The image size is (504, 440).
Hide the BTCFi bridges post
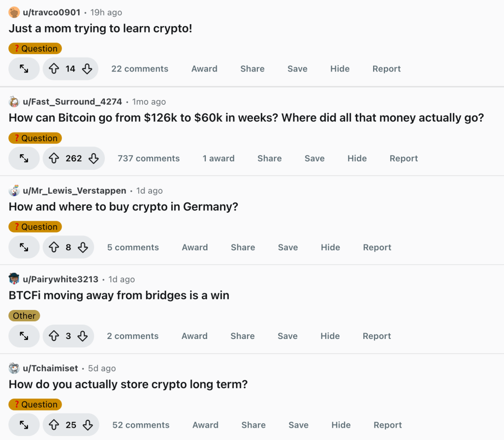click(x=330, y=336)
